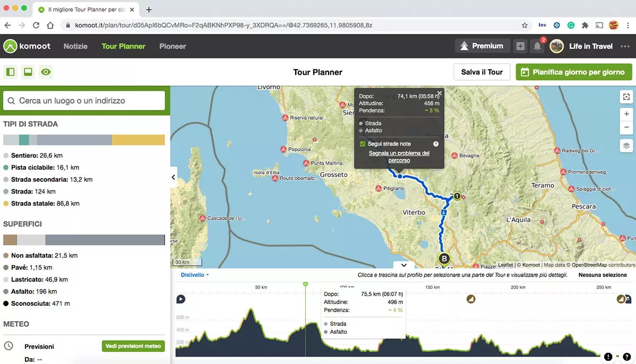Click the exclamation alert icon

608,357
